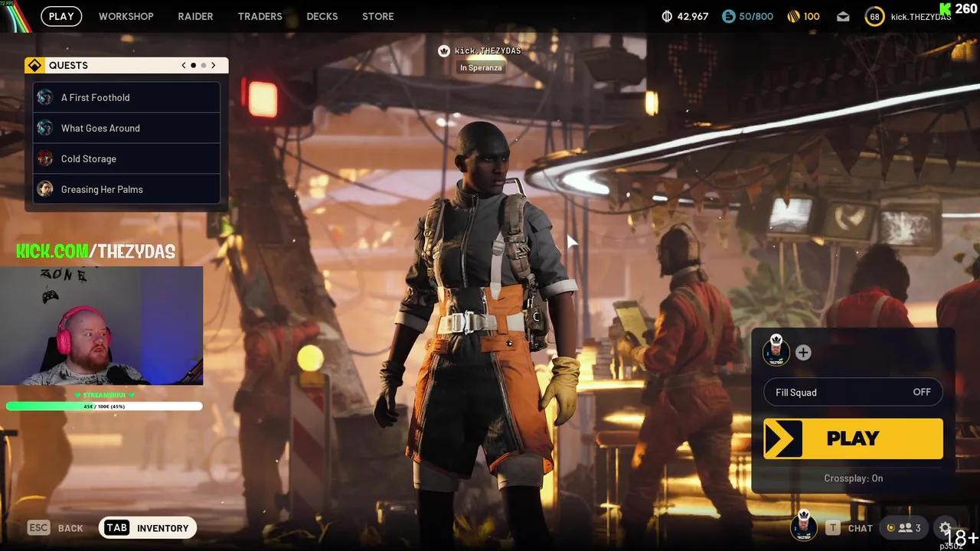
Task: Click the Crossplay: On label
Action: point(853,478)
